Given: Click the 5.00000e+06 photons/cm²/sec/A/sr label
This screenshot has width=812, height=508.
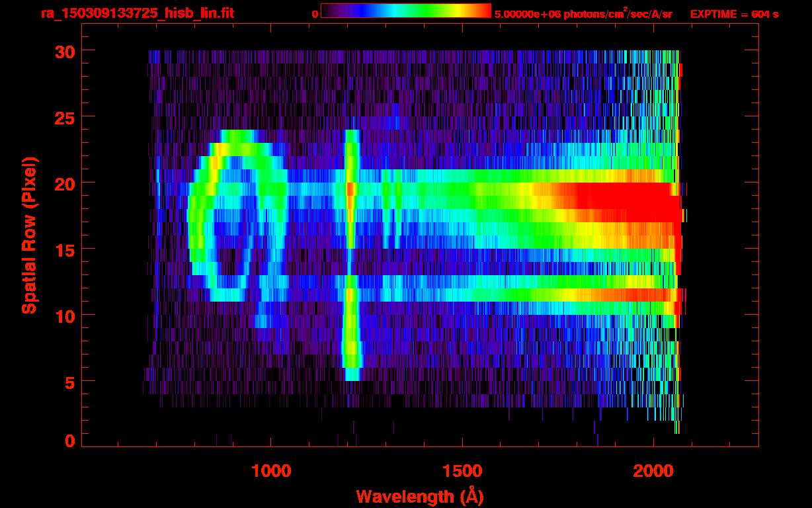Looking at the screenshot, I should point(583,13).
